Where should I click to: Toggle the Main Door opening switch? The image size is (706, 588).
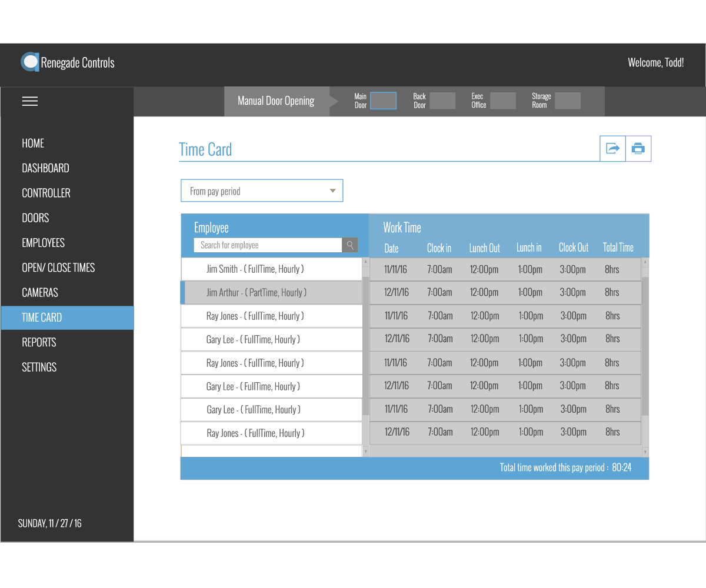click(x=383, y=101)
